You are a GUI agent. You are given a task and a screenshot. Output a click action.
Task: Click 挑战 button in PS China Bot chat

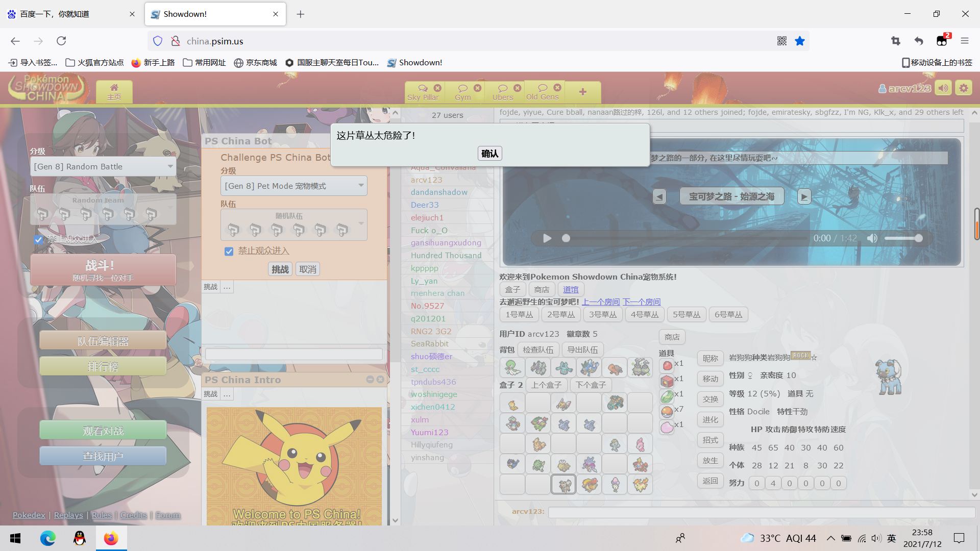click(211, 287)
